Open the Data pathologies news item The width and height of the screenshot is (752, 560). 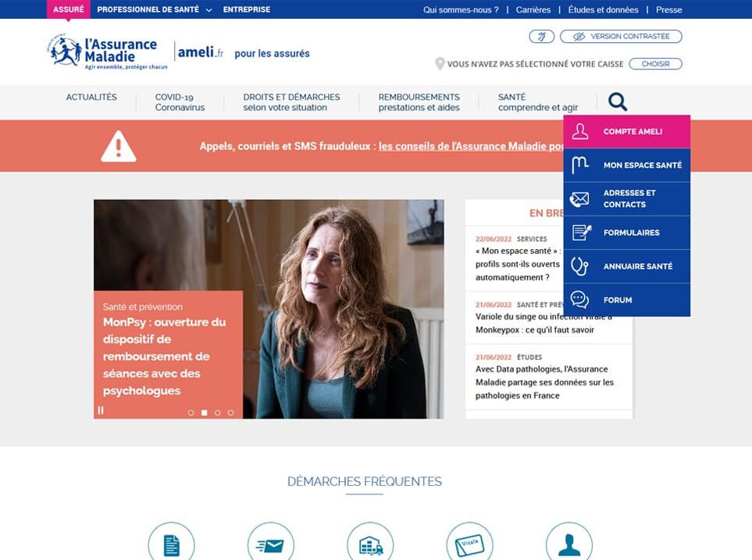point(544,382)
